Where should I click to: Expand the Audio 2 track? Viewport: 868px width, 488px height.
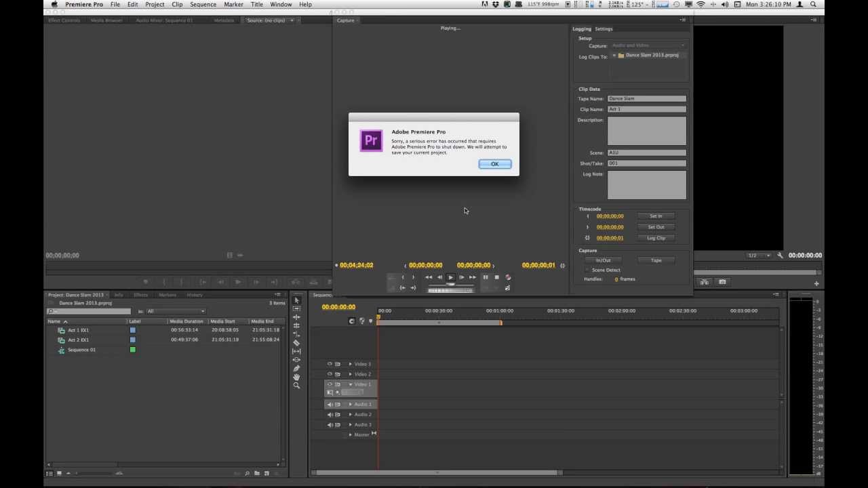pos(351,415)
